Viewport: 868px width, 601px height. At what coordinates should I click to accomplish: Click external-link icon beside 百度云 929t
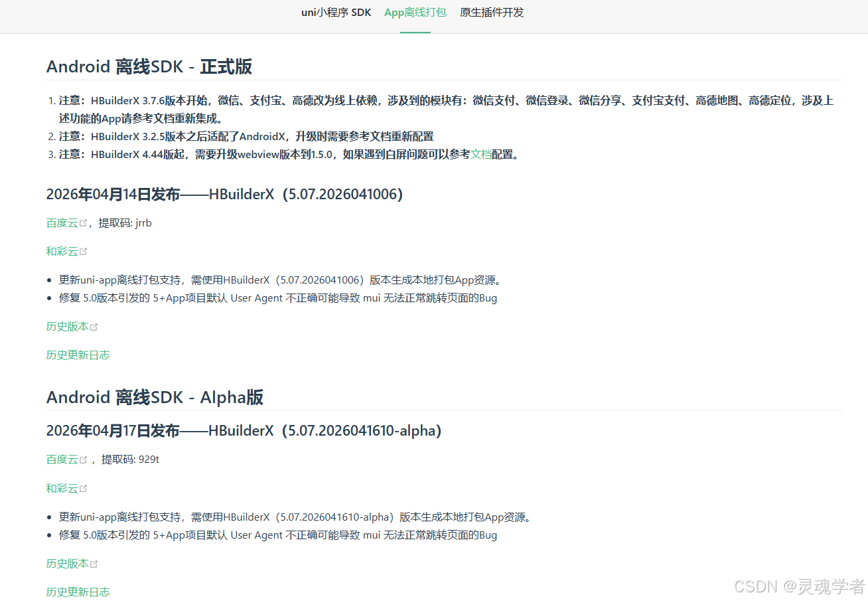point(84,460)
